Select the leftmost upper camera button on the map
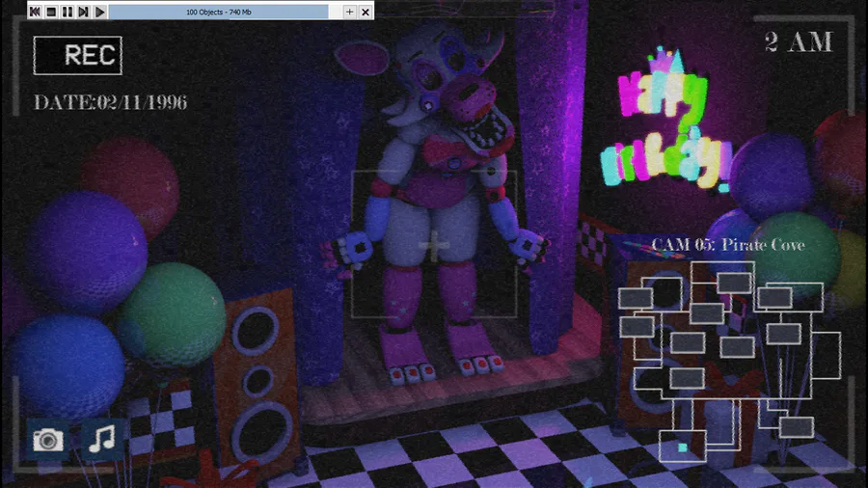 coord(636,298)
